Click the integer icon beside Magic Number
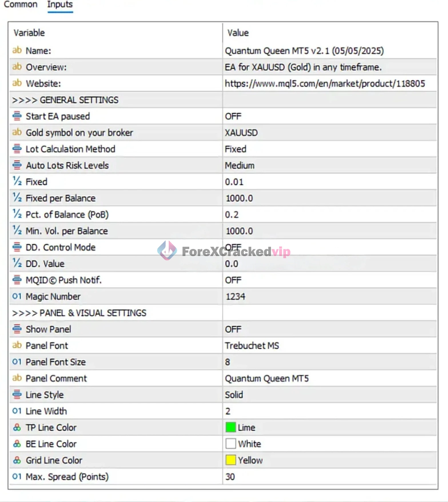The image size is (448, 502). point(17,296)
